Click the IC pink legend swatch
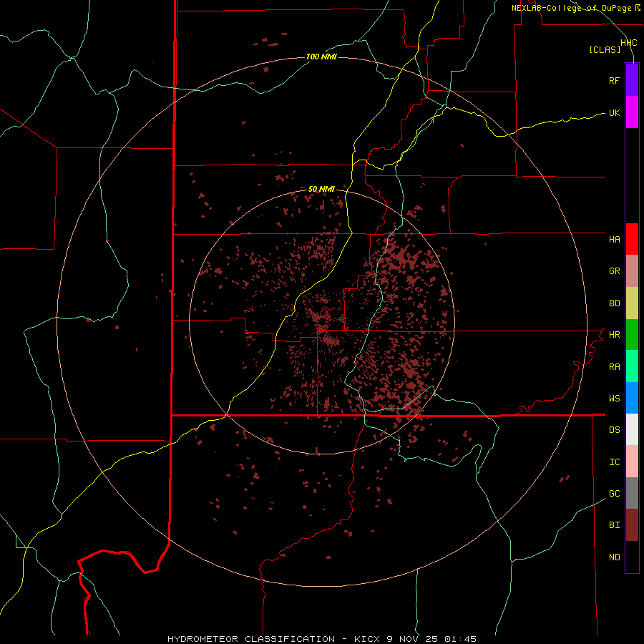Image resolution: width=644 pixels, height=644 pixels. (x=632, y=462)
